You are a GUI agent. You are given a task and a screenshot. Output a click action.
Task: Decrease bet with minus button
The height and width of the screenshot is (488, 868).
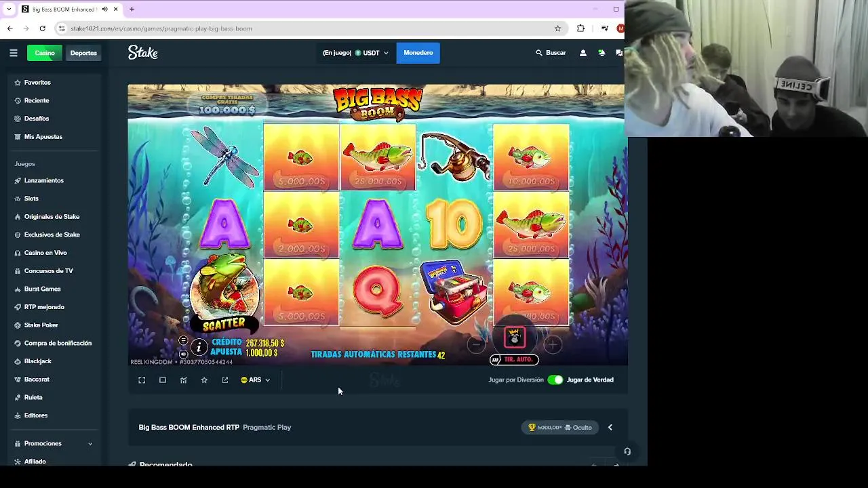[477, 344]
